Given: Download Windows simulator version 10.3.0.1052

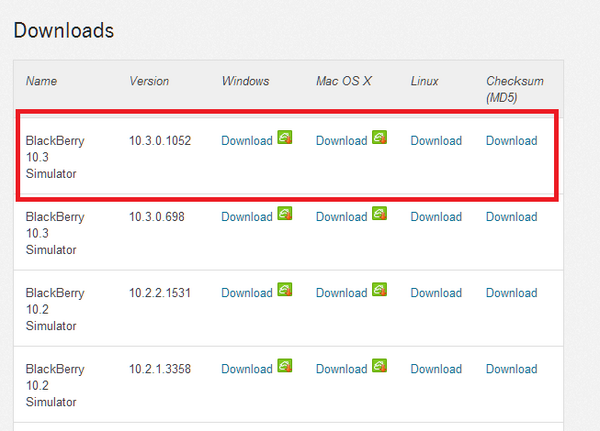Looking at the screenshot, I should pyautogui.click(x=247, y=141).
